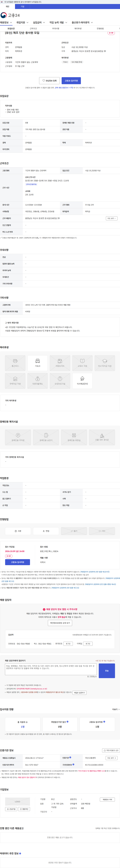Click the lower 고용24 입사지원 button
Screen dimensions: 120x868
(x=17, y=562)
